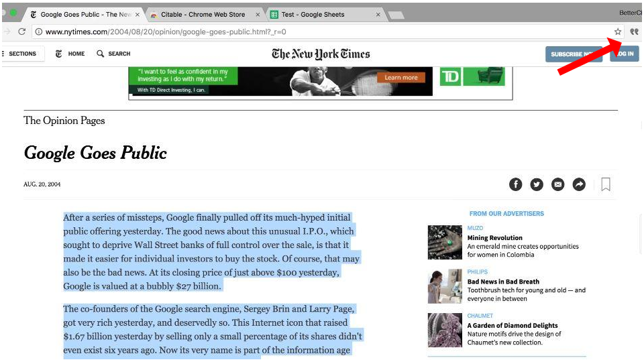644x362 pixels.
Task: Click the Citable quote-mark extension icon
Action: point(634,32)
